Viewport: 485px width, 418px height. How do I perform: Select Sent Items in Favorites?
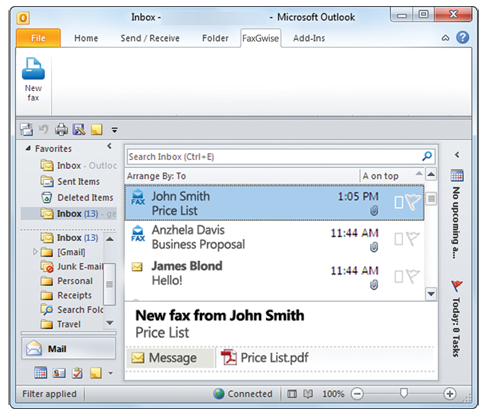click(70, 181)
